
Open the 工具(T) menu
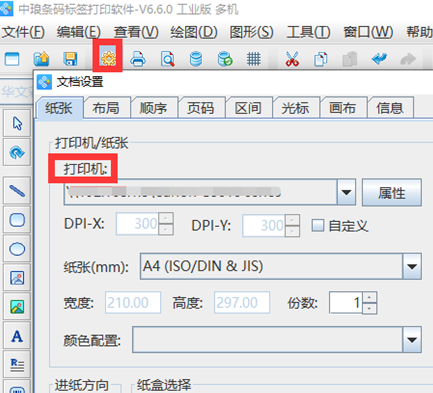308,32
